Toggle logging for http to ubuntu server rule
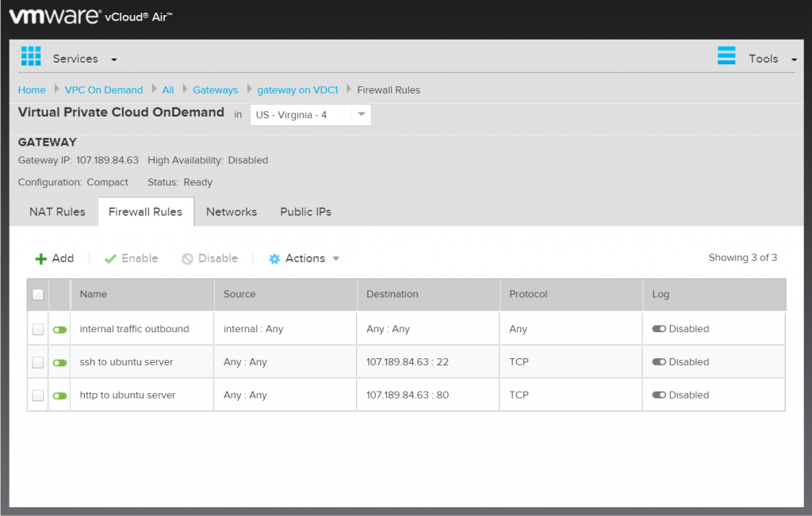 pos(659,395)
